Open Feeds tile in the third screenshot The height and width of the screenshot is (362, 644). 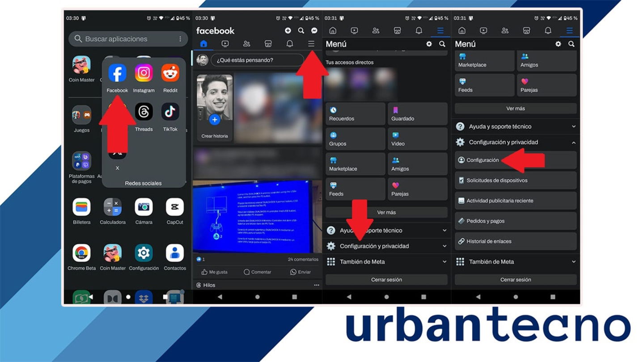coord(355,189)
